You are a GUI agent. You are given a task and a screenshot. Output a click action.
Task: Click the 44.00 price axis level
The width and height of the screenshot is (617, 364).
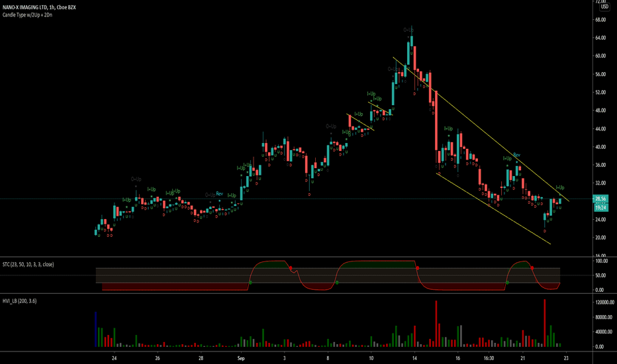pos(600,129)
